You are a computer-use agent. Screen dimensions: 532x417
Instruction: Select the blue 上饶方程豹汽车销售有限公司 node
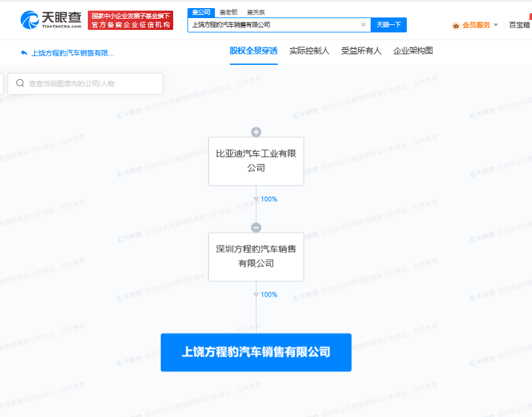256,352
